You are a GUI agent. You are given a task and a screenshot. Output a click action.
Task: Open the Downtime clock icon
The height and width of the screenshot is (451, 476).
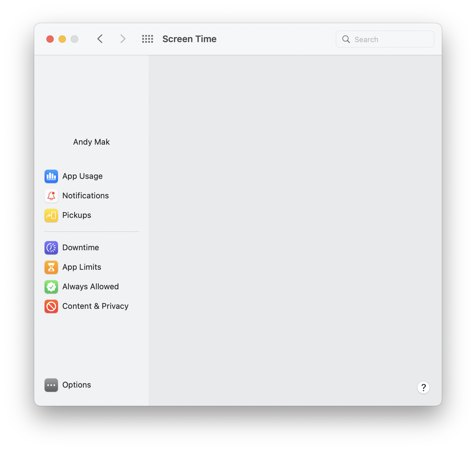[x=51, y=248]
